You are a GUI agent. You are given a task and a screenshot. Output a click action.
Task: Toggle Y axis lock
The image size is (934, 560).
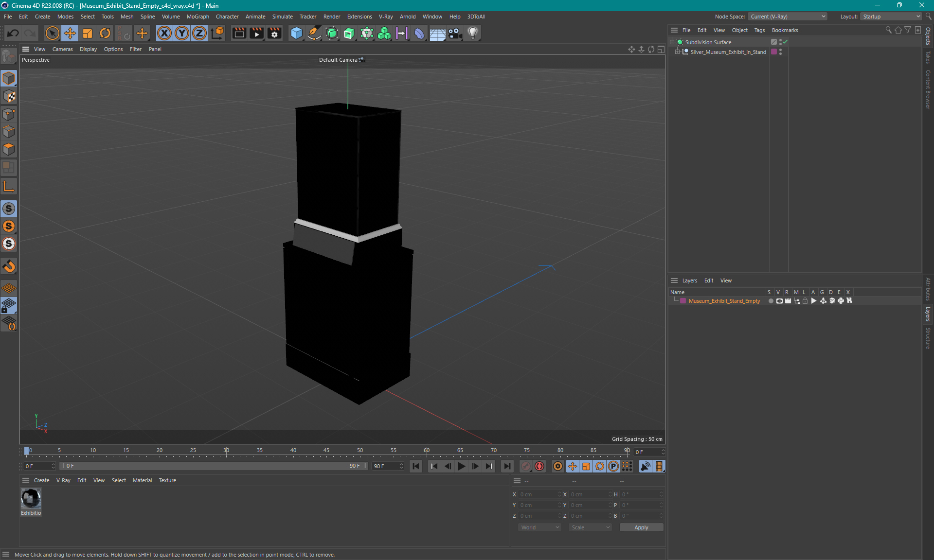click(182, 33)
